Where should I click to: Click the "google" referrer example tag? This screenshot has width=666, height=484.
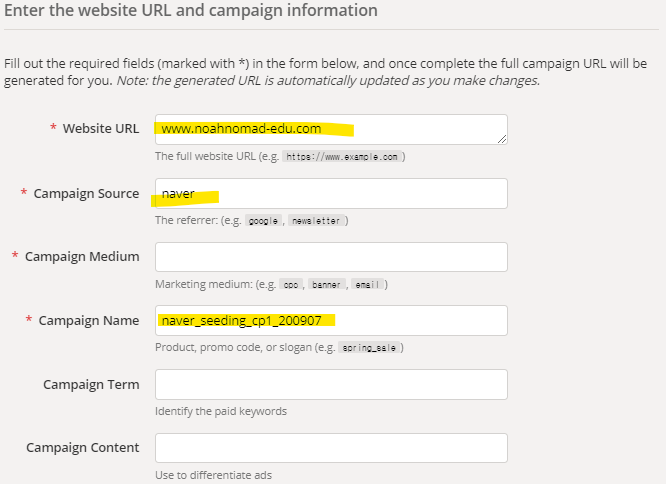pos(264,221)
